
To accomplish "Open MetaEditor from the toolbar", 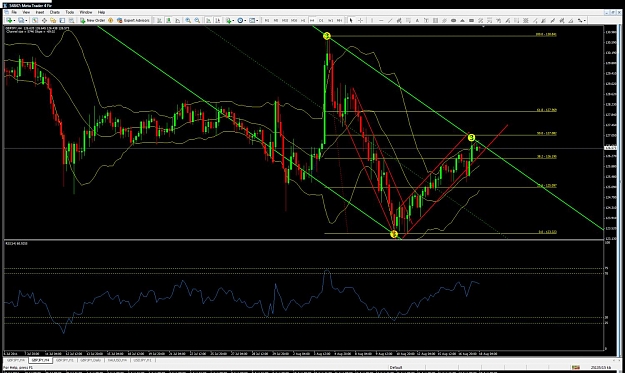I will coord(110,20).
